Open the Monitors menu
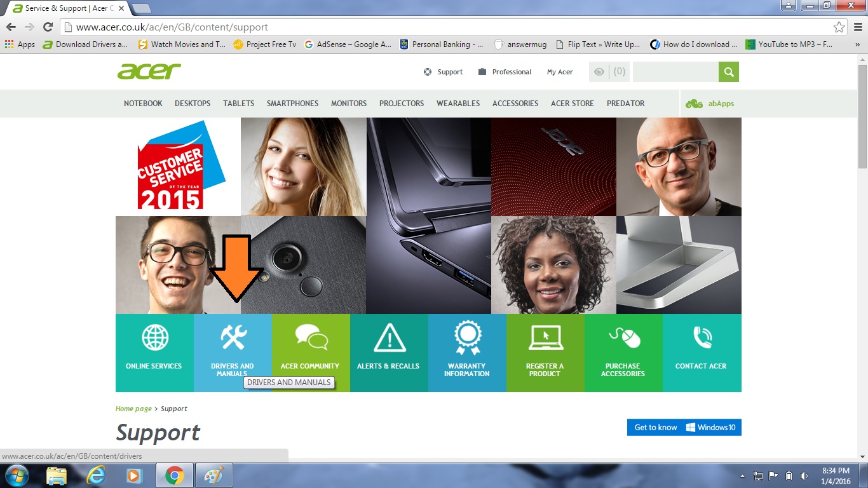868x488 pixels. click(349, 104)
